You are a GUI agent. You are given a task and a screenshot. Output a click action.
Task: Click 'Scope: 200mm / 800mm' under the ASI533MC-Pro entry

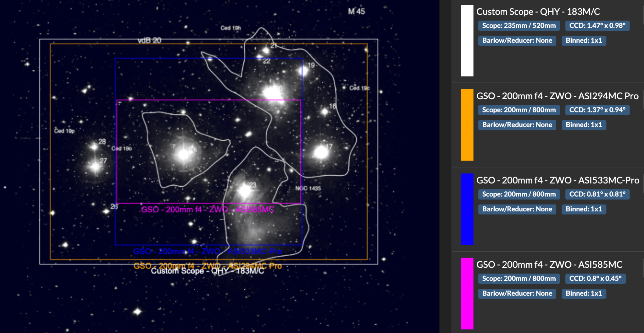coord(519,194)
